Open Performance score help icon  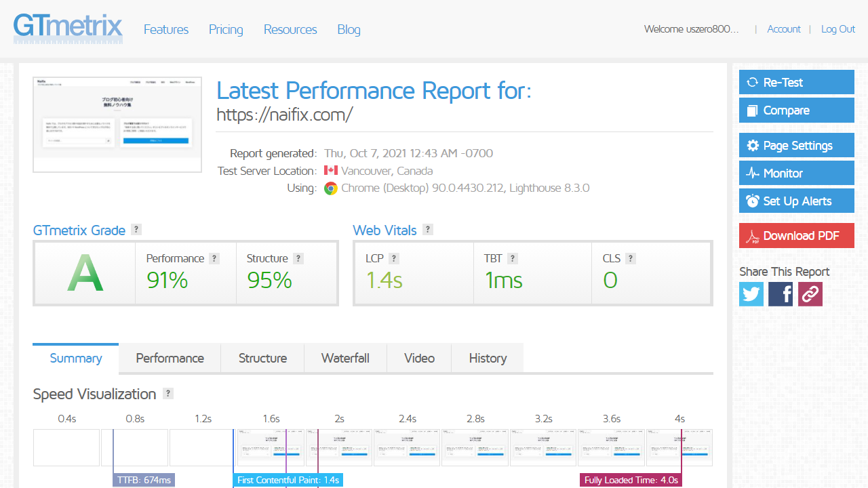point(214,258)
